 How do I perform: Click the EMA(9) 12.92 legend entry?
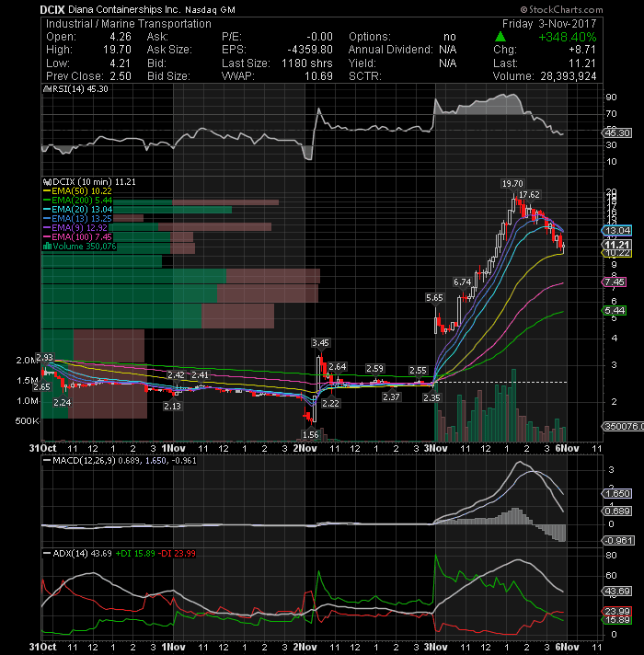click(75, 228)
